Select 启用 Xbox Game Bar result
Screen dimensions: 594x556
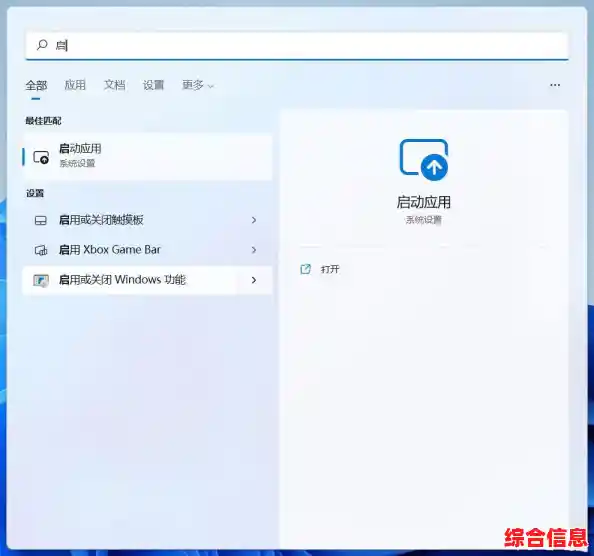coord(147,250)
